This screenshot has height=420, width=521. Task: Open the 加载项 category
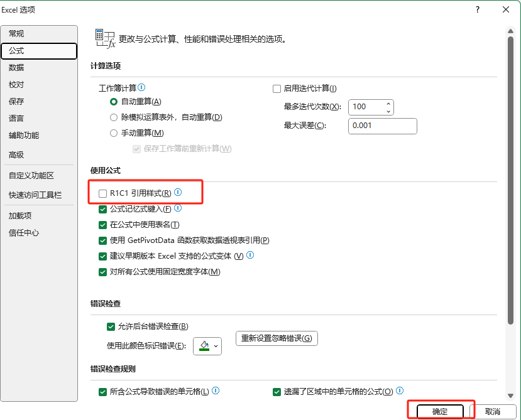point(39,216)
